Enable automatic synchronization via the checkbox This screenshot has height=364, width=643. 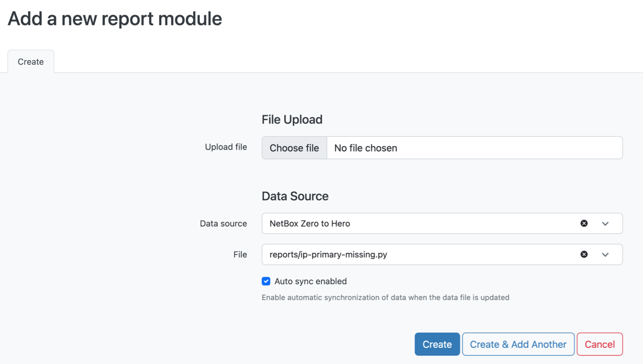pyautogui.click(x=266, y=281)
